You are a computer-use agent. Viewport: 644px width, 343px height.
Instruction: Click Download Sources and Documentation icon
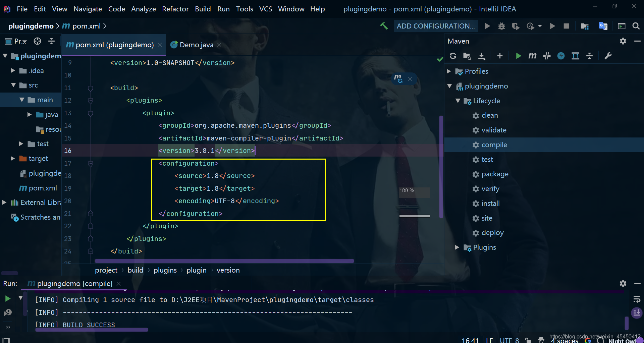pos(482,56)
